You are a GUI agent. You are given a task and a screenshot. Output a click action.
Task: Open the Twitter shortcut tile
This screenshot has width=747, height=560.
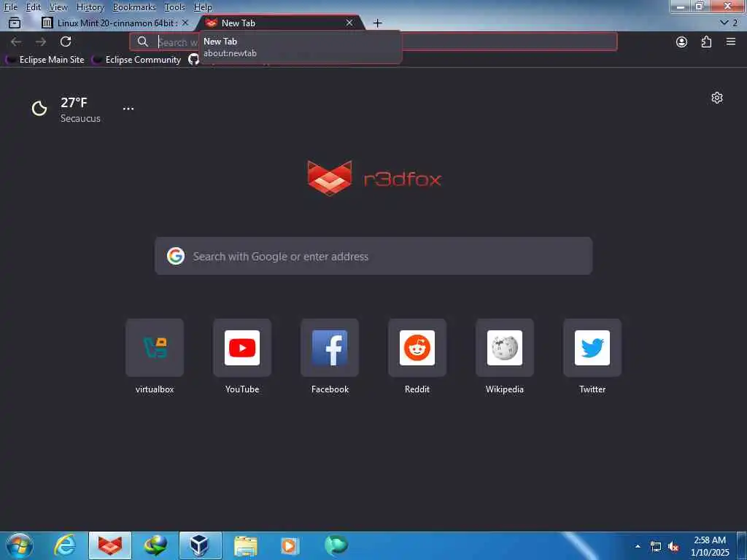pos(592,348)
